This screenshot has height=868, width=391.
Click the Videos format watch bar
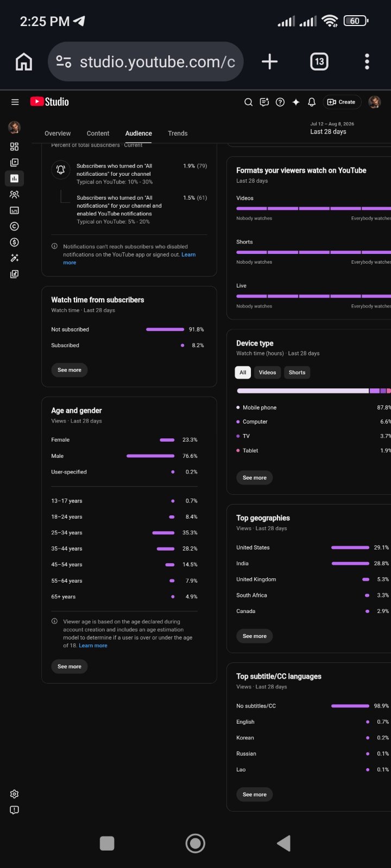[313, 208]
